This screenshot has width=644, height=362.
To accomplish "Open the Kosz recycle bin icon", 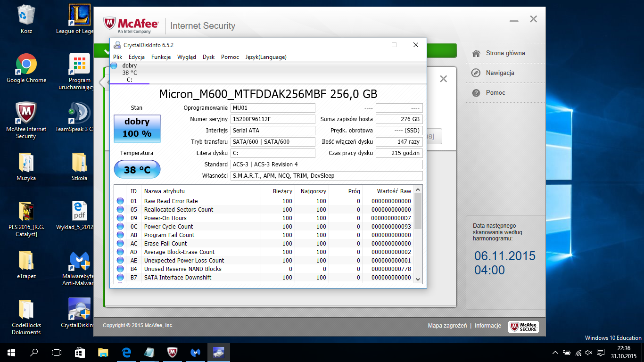I will point(26,19).
